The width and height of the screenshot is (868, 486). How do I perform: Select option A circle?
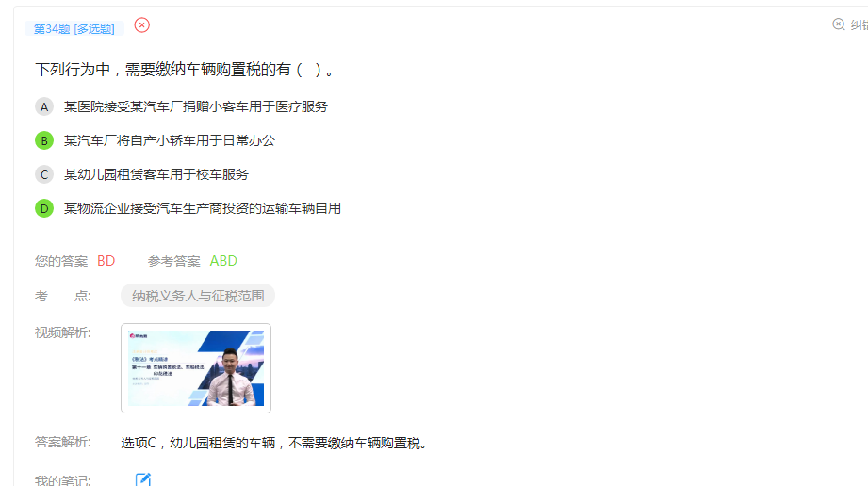tap(44, 106)
